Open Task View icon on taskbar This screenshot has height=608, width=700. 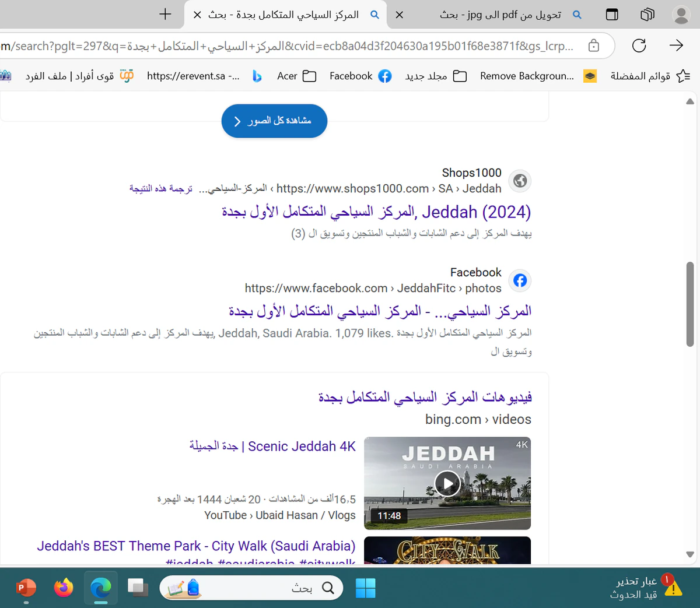[x=138, y=588]
